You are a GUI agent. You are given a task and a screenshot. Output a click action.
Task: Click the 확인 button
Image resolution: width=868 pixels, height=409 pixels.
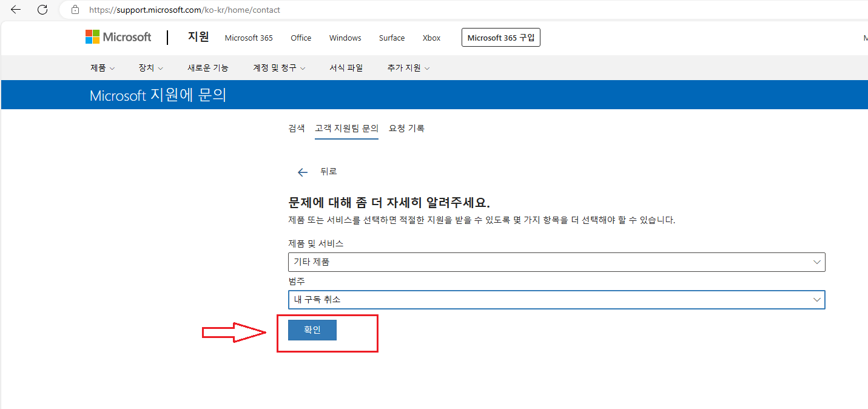[x=312, y=330]
